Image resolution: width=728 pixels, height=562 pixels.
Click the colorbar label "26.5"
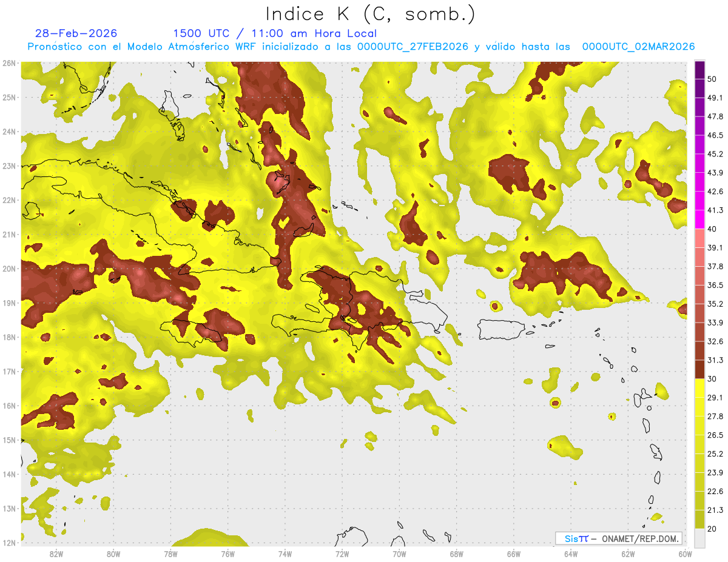(x=715, y=436)
